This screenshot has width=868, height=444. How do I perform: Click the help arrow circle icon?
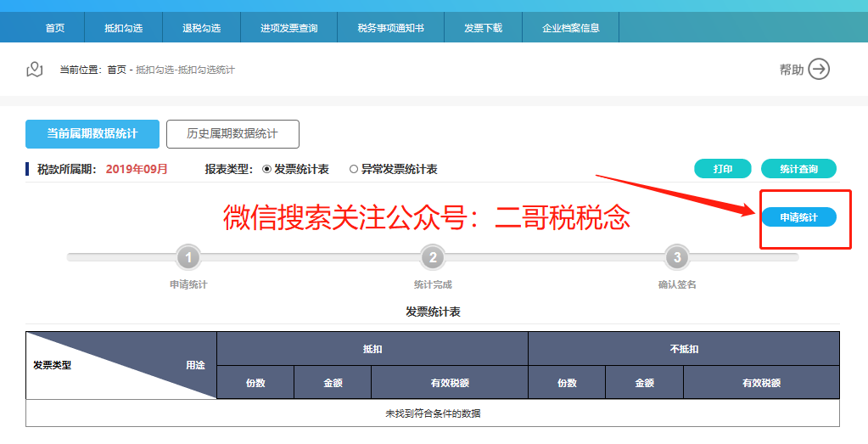point(819,70)
